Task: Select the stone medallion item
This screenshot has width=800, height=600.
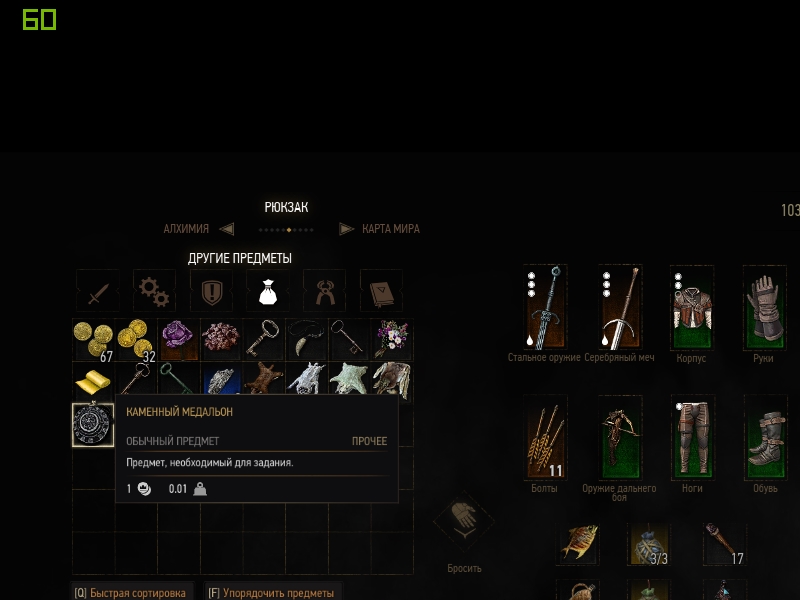Action: (93, 425)
